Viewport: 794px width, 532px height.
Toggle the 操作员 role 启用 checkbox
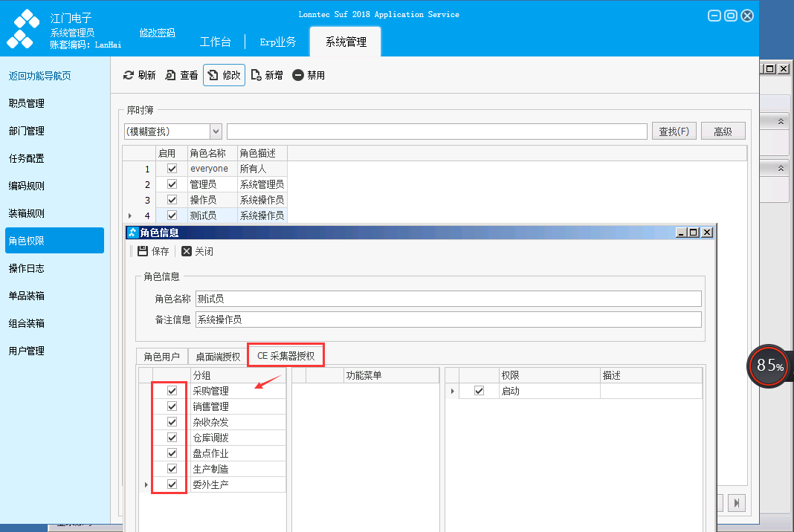172,200
